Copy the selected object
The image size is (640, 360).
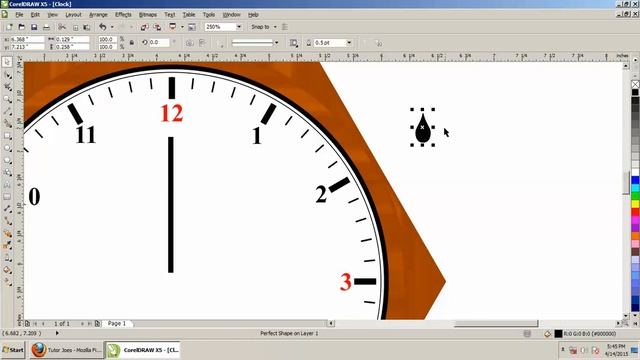pyautogui.click(x=75, y=27)
